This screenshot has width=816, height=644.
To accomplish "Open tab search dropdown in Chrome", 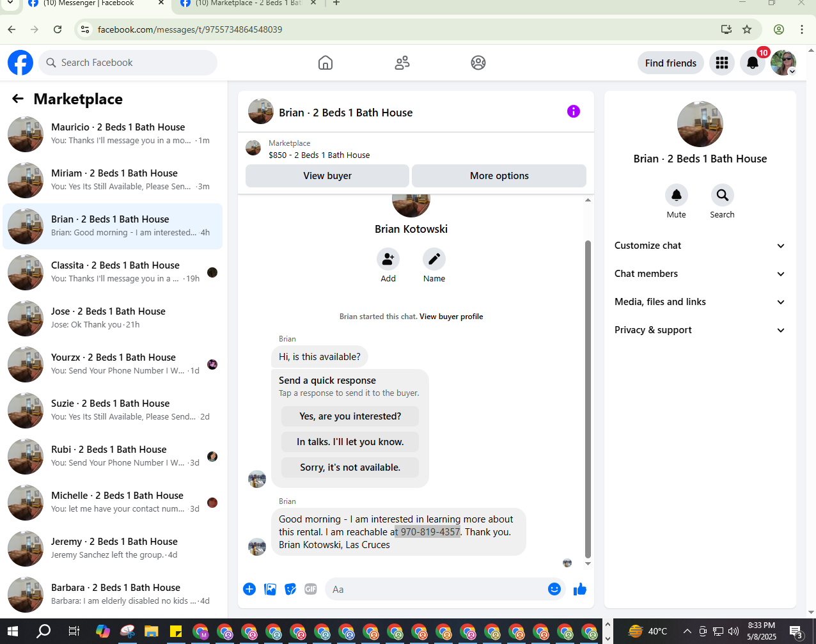I will (x=10, y=3).
